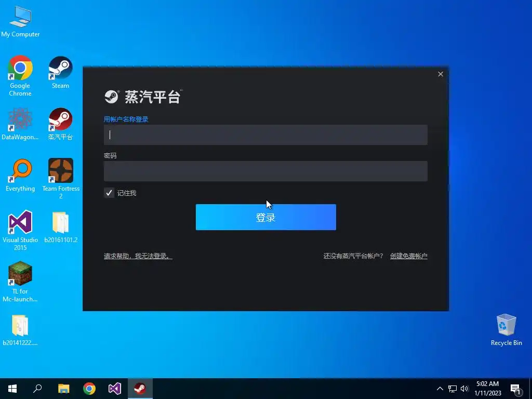Launch Google Chrome from desktop shortcut
The image size is (532, 399).
[x=20, y=76]
